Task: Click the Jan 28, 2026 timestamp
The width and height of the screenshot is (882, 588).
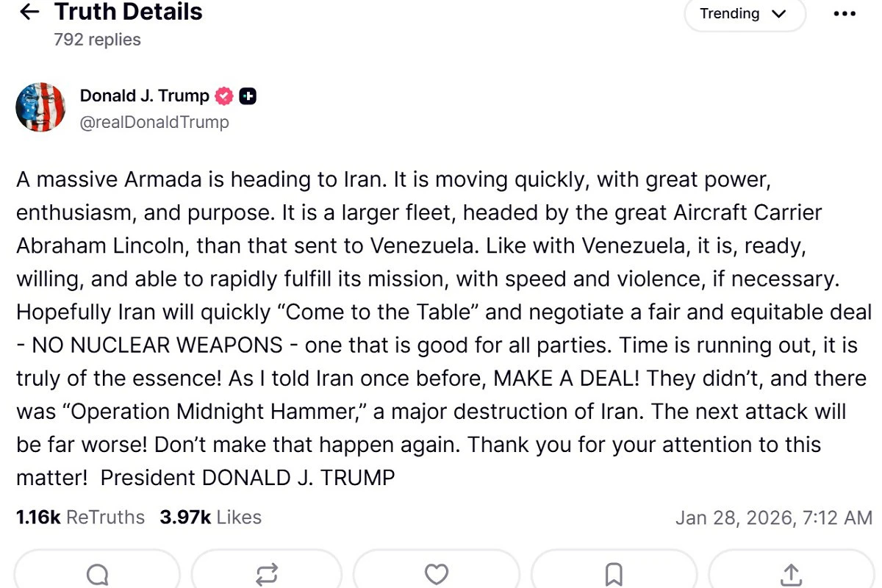Action: (773, 517)
